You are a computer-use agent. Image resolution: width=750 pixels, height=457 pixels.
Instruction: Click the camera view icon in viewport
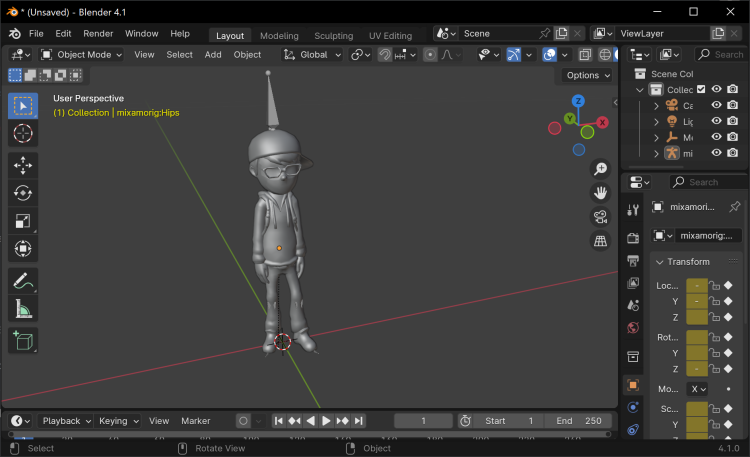coord(600,216)
